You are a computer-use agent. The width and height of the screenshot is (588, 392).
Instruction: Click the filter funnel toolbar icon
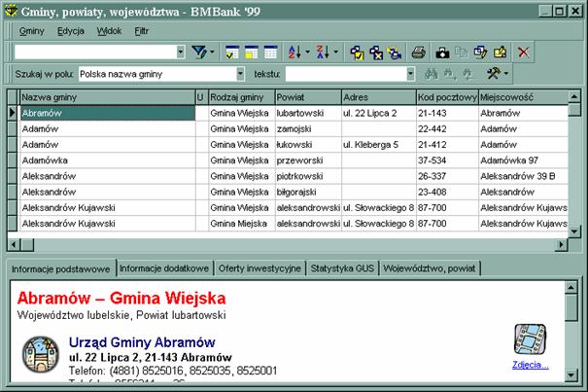click(x=198, y=53)
